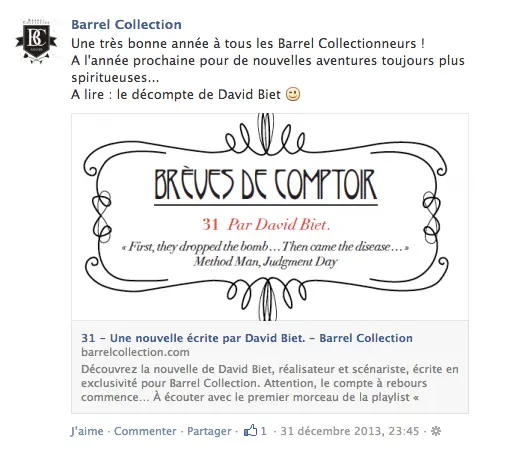Click Commenter to add a comment
This screenshot has width=525, height=453.
pos(145,431)
